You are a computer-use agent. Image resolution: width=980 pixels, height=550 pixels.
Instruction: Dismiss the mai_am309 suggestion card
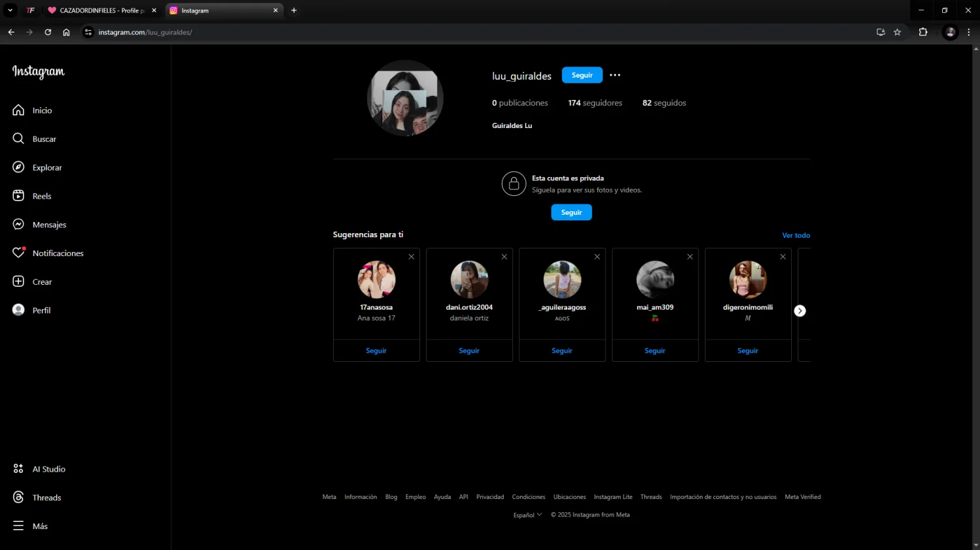(x=690, y=257)
